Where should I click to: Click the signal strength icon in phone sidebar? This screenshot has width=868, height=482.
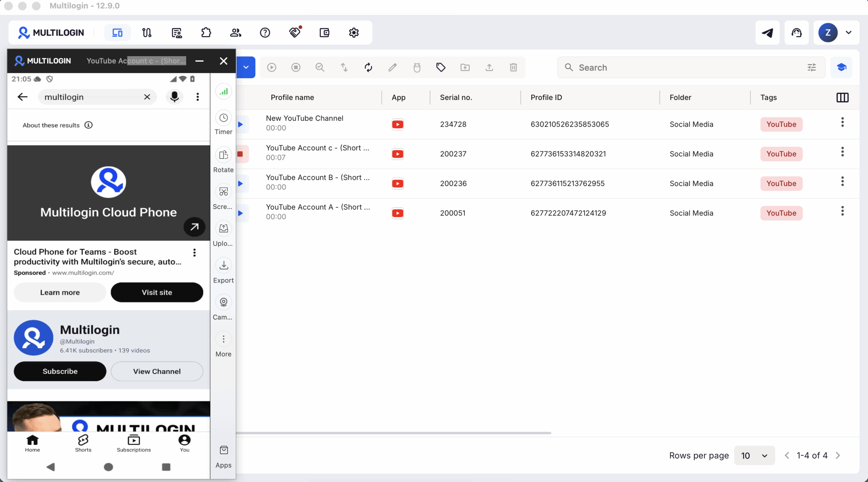click(223, 91)
